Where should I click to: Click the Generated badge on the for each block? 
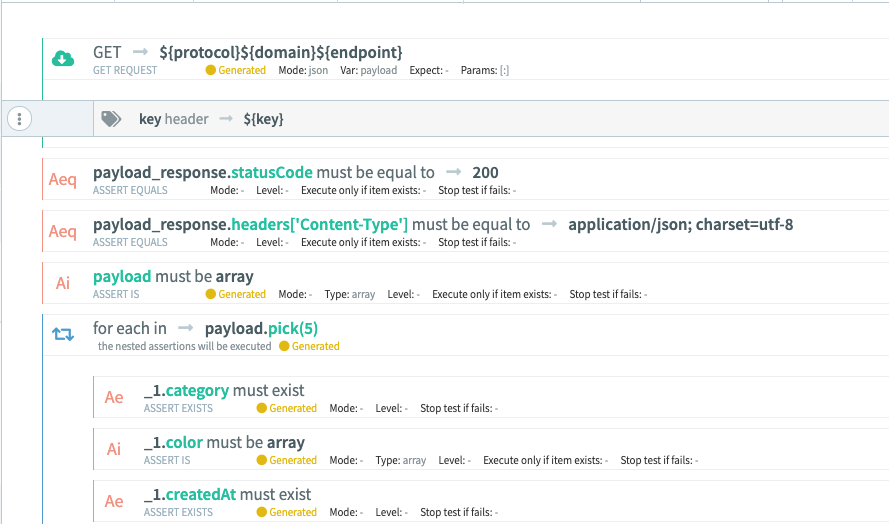309,346
